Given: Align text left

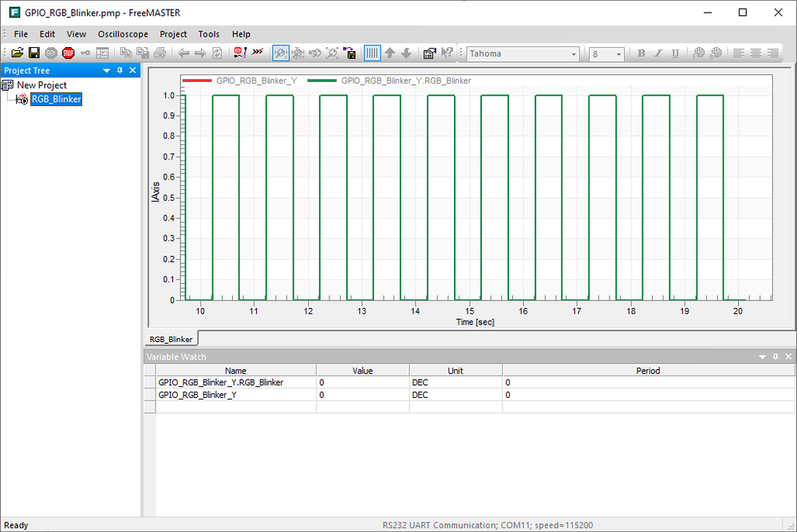Looking at the screenshot, I should coord(739,53).
